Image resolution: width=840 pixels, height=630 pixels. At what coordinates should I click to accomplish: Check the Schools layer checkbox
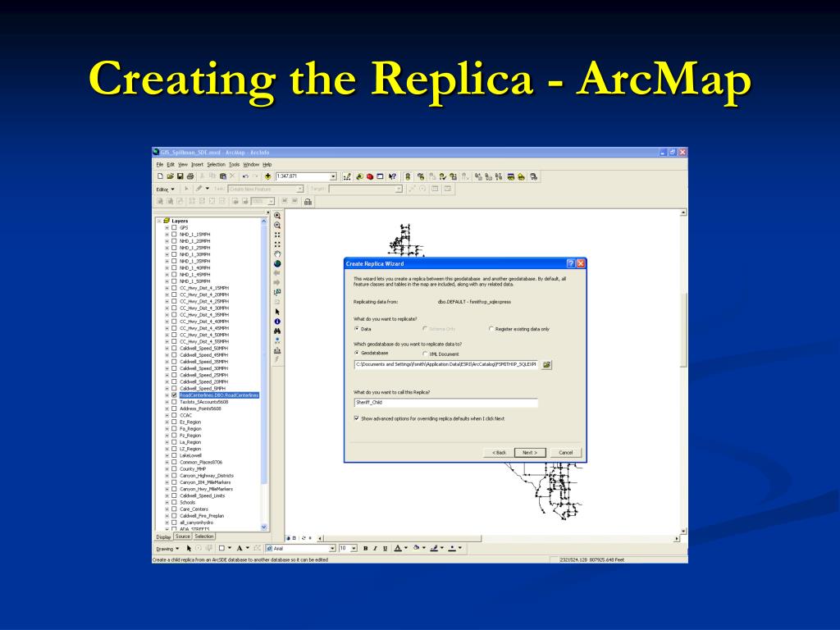point(174,503)
